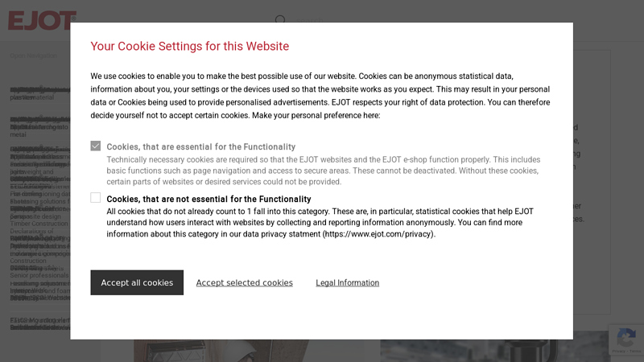Click the Privacy link in the reCAPTCHA badge

click(618, 353)
